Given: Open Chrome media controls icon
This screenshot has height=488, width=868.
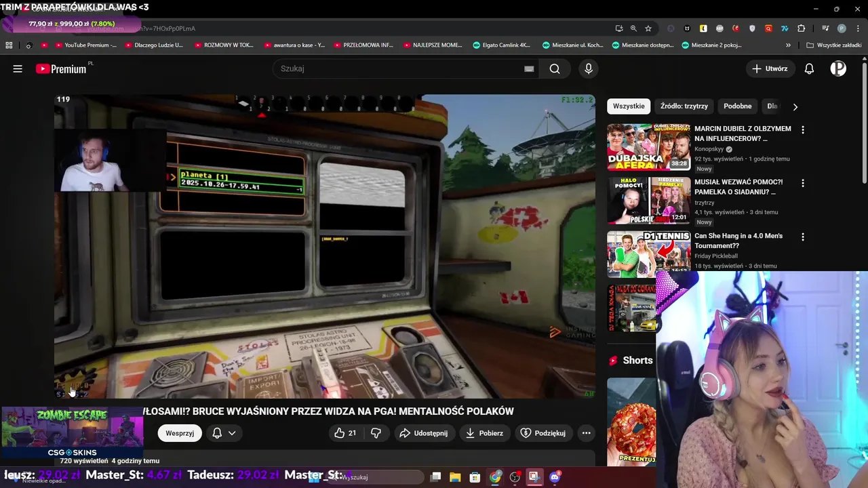Looking at the screenshot, I should click(825, 28).
